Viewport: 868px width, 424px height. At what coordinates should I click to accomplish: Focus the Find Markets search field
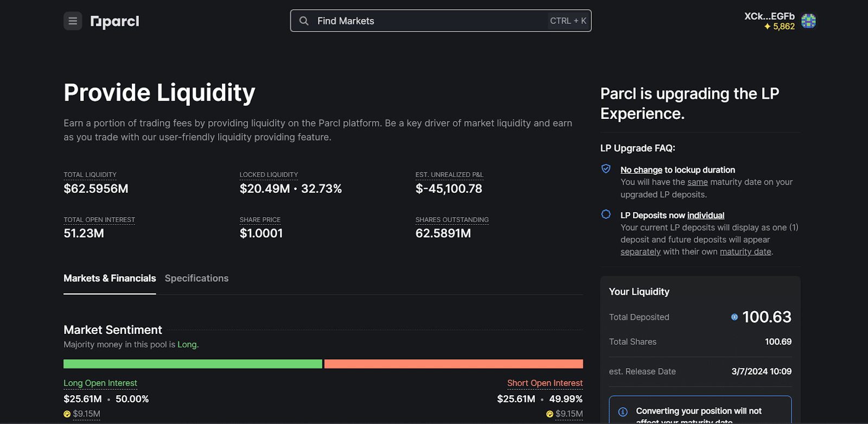click(x=441, y=21)
